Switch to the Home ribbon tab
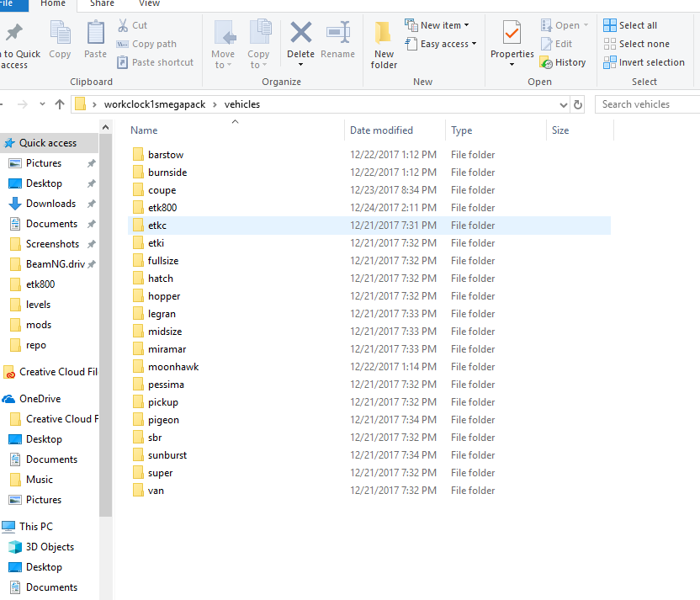700x600 pixels. [53, 3]
